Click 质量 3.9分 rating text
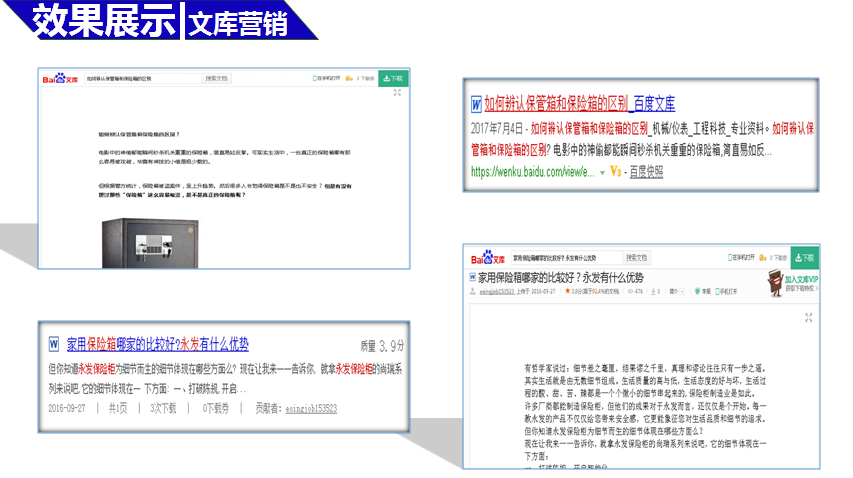 pyautogui.click(x=382, y=346)
